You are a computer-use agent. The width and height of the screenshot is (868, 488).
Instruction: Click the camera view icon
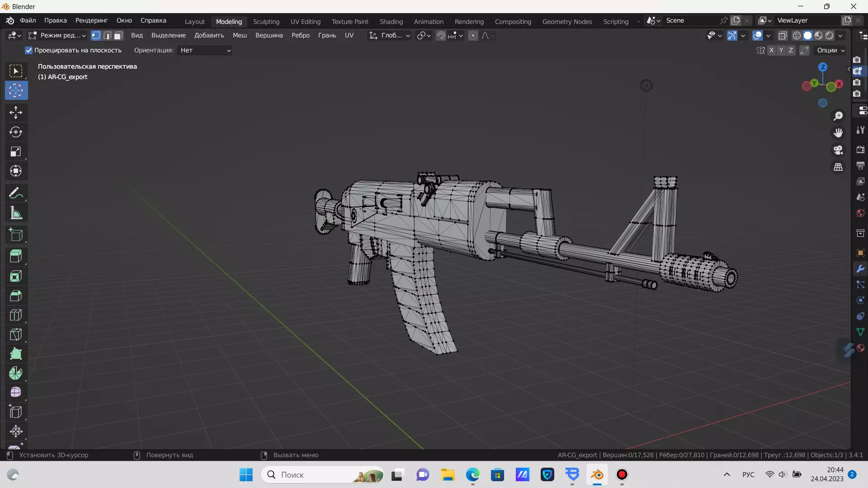tap(838, 150)
